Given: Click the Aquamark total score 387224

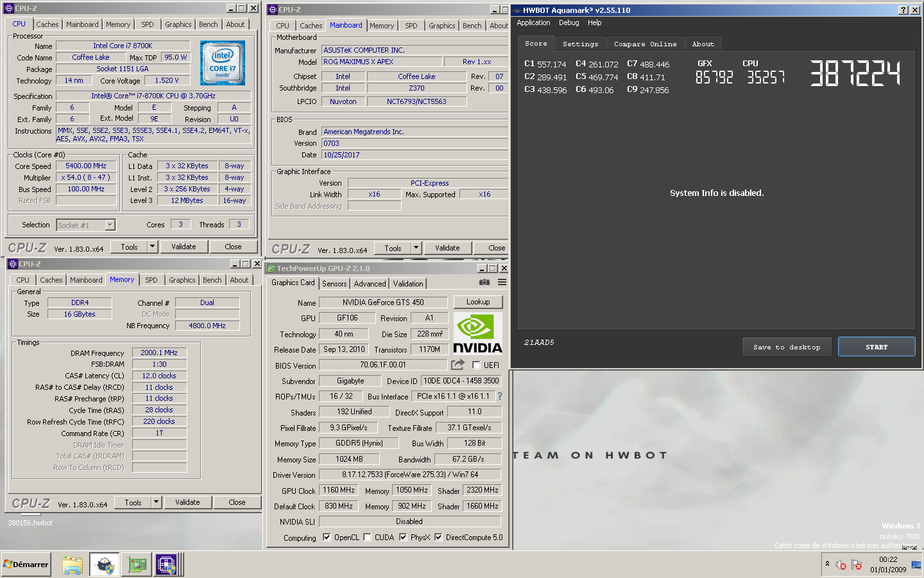Looking at the screenshot, I should click(855, 73).
